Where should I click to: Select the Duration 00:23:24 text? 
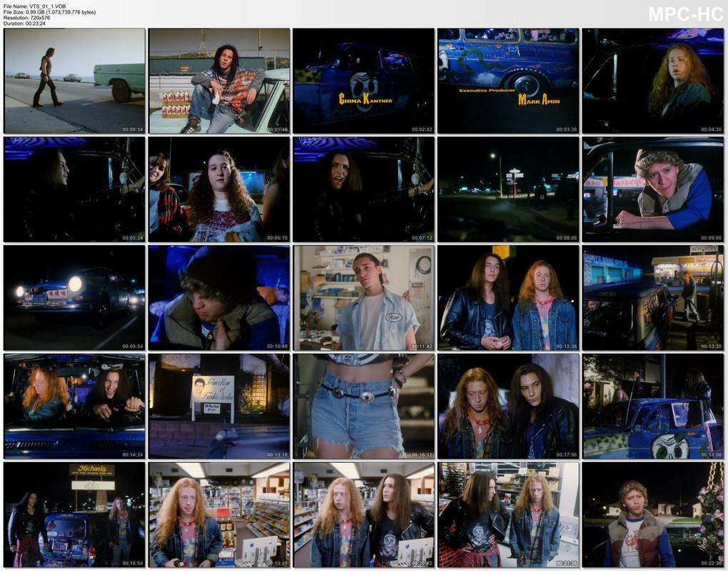tap(24, 24)
